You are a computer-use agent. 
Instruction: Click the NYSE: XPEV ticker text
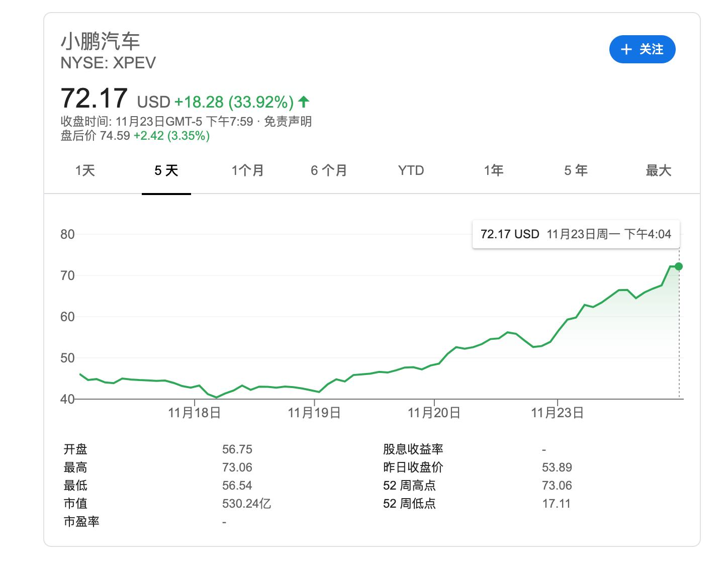[108, 63]
